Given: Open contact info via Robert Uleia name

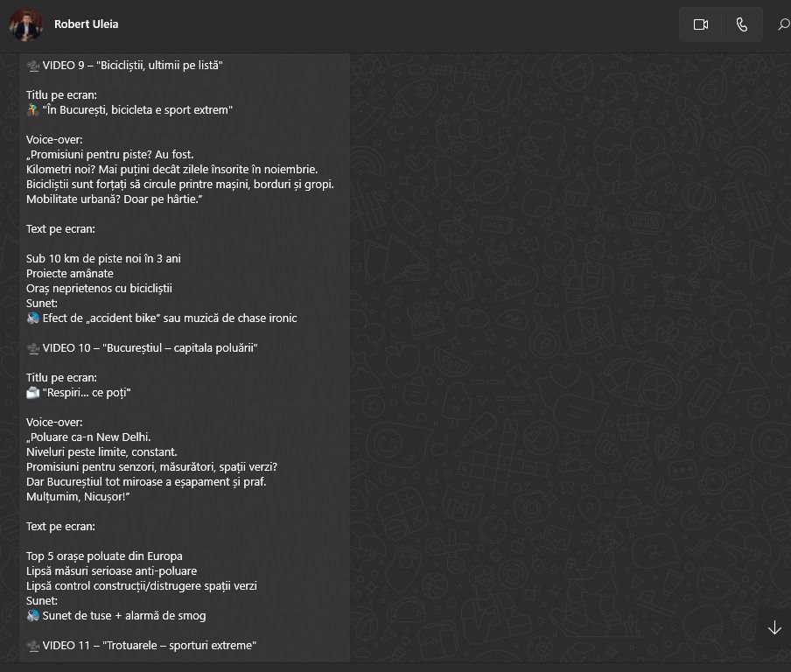Looking at the screenshot, I should tap(86, 24).
